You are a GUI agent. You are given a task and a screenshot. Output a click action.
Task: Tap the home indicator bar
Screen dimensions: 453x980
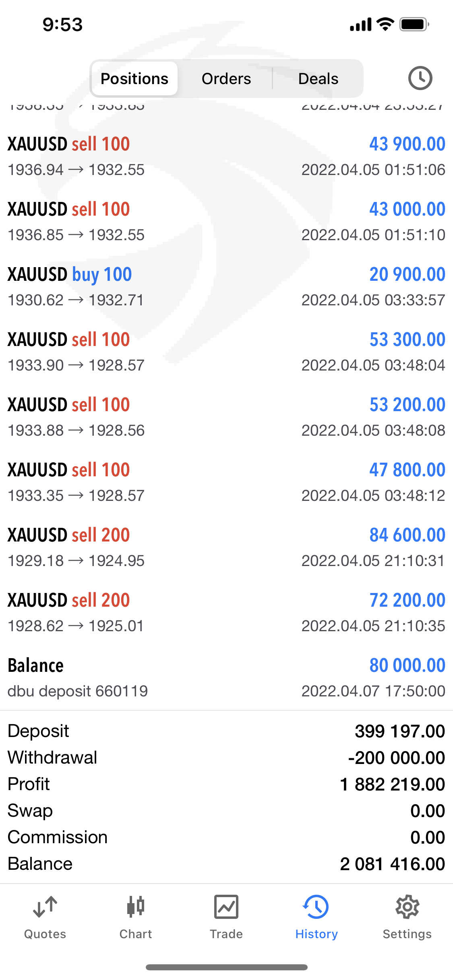[226, 967]
